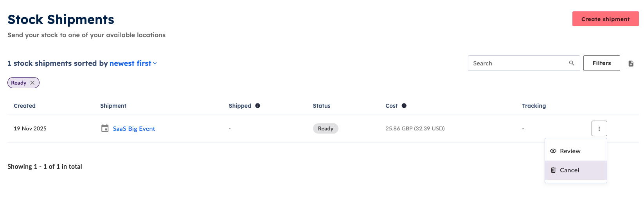Image resolution: width=644 pixels, height=197 pixels.
Task: Click the Create shipment button
Action: tap(605, 19)
